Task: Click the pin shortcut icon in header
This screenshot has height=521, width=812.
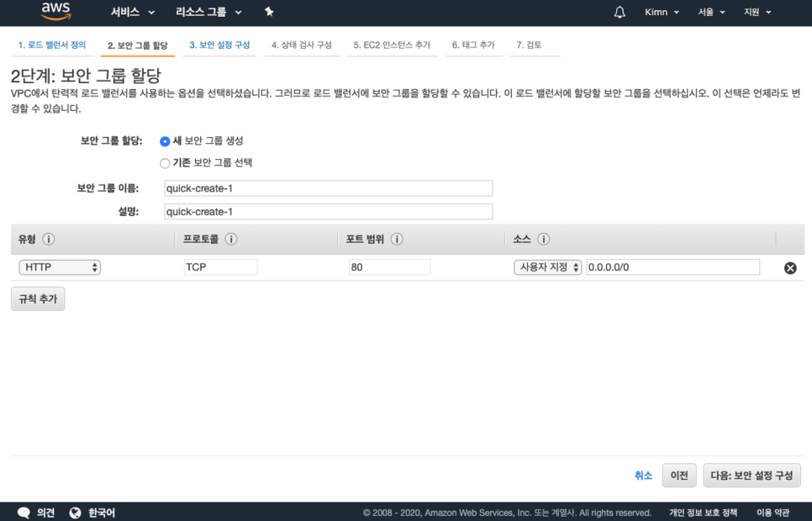Action: 269,12
